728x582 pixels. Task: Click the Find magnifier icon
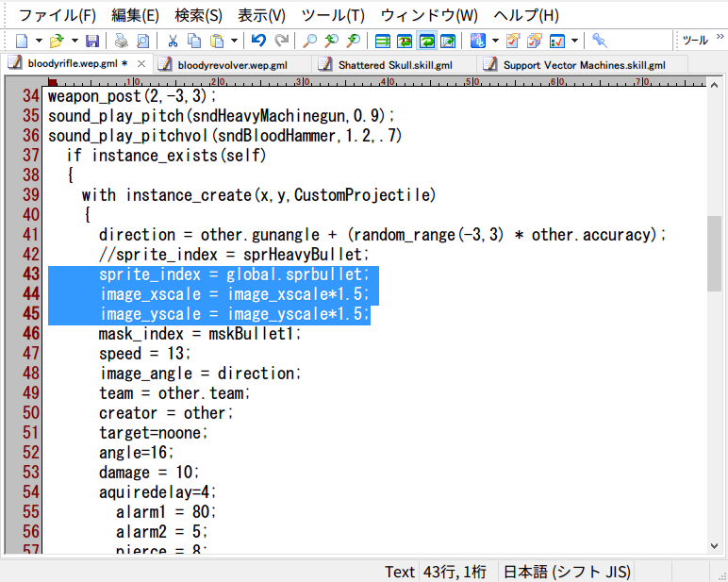[x=309, y=41]
